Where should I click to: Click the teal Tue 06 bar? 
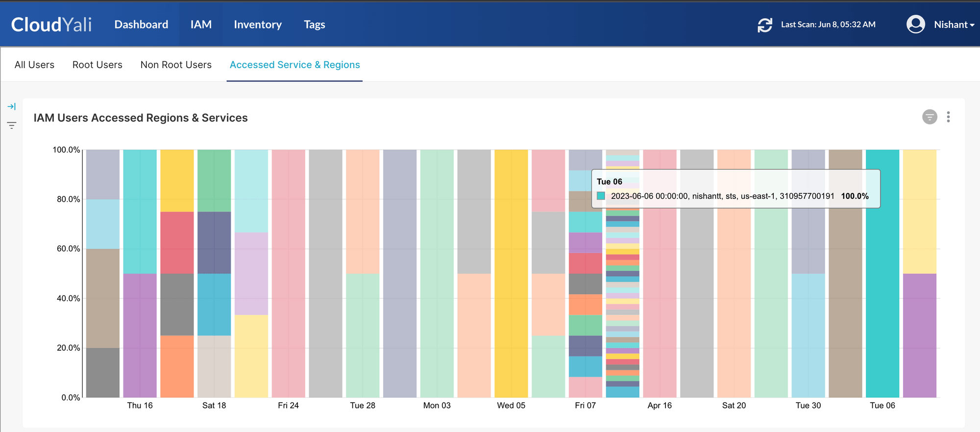click(x=882, y=294)
